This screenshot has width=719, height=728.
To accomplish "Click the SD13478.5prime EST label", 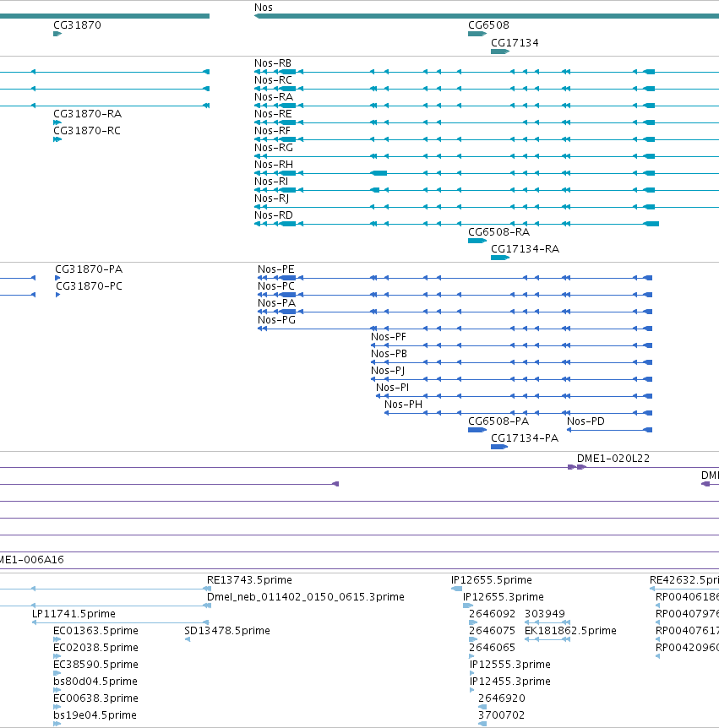I will pos(227,631).
